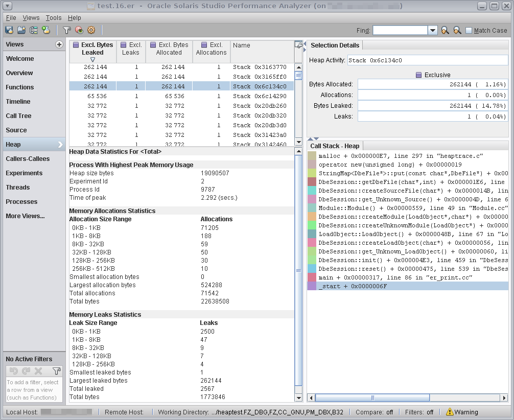514x420 pixels.
Task: Click the Function visibility eye icon
Action: pyautogui.click(x=79, y=30)
